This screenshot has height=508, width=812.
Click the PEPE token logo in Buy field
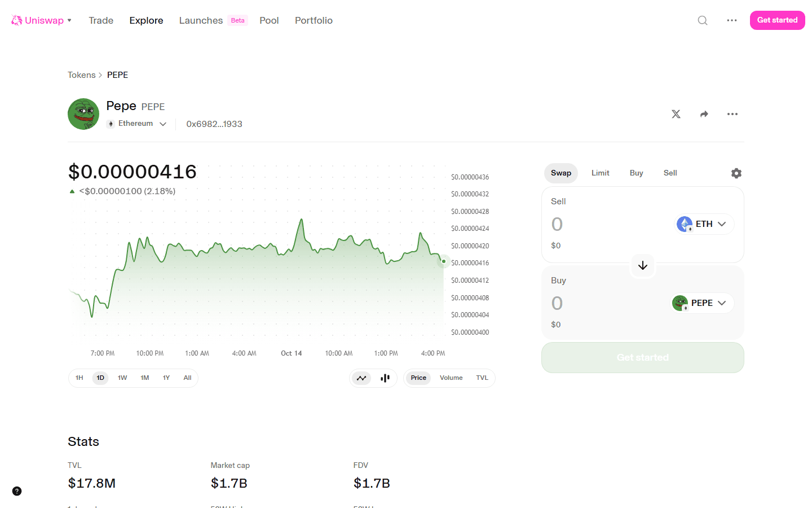pos(680,303)
